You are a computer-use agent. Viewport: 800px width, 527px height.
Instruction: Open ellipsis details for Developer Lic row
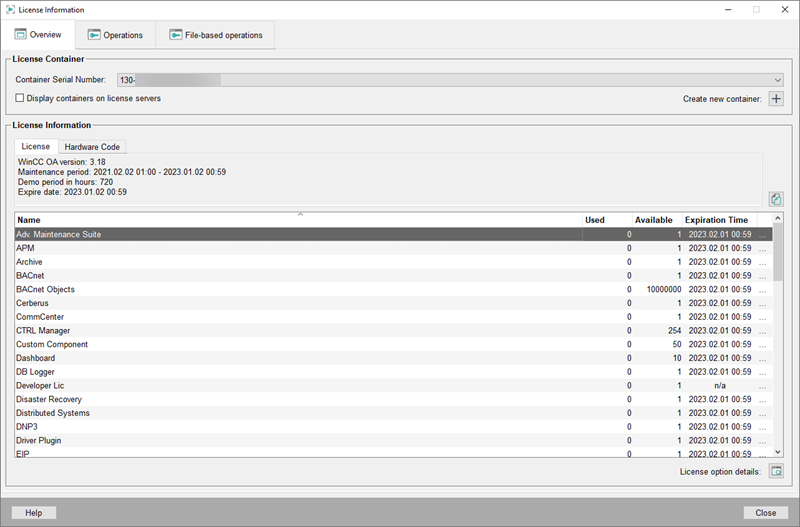762,386
